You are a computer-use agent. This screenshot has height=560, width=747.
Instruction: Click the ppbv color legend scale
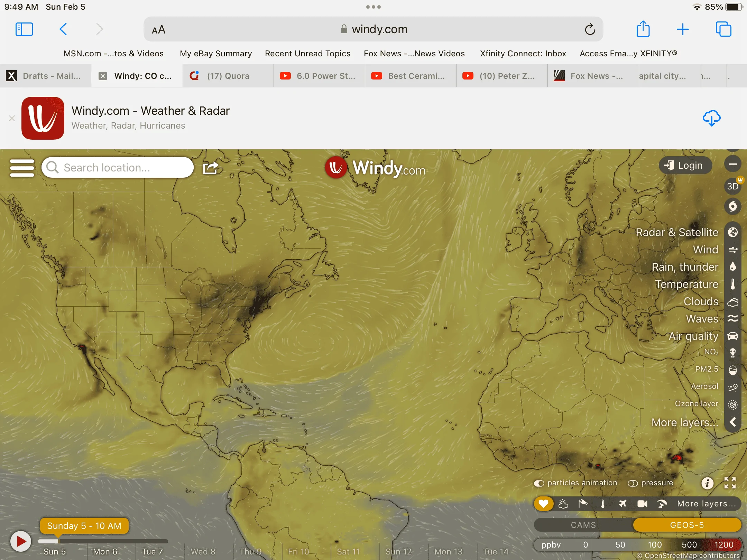pyautogui.click(x=637, y=545)
